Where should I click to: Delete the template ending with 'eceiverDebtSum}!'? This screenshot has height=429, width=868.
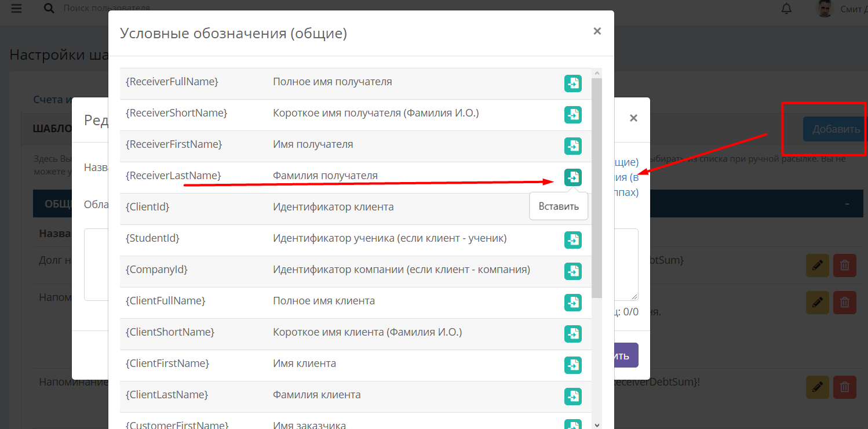(845, 387)
